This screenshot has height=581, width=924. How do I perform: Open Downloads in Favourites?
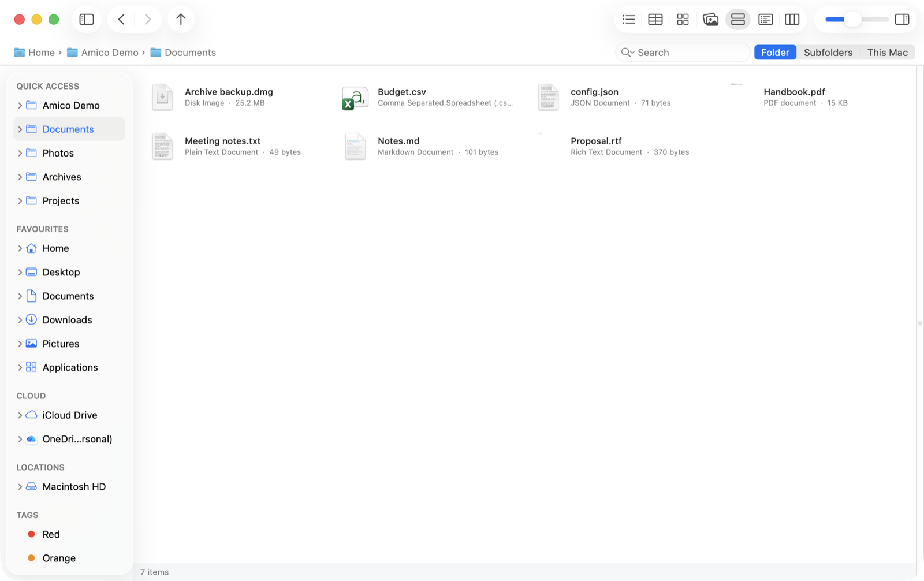[67, 320]
